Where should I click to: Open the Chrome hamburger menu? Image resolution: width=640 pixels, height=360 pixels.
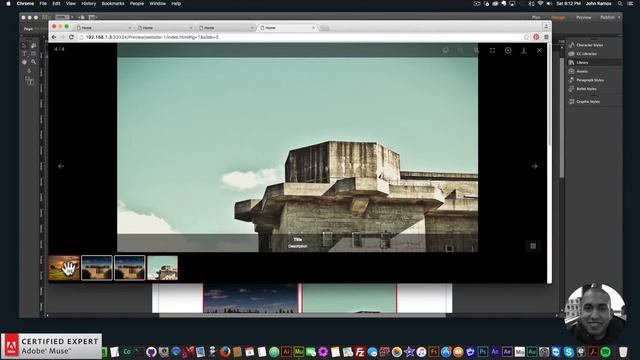546,37
